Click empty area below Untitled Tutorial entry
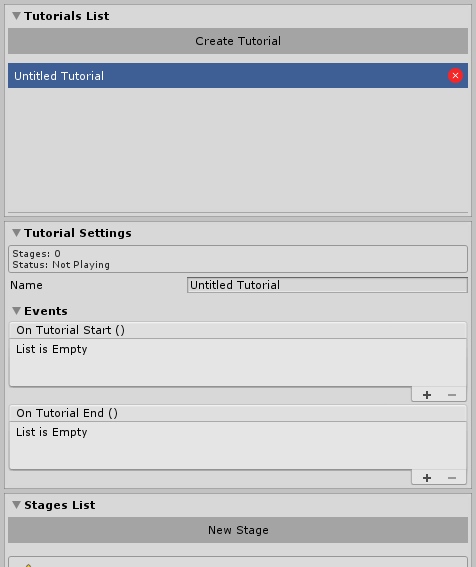The image size is (476, 567). pyautogui.click(x=238, y=150)
